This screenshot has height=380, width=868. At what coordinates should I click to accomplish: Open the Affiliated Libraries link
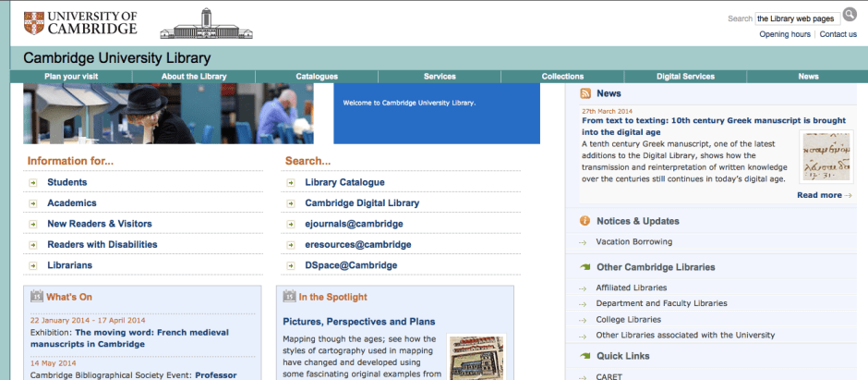tap(632, 288)
